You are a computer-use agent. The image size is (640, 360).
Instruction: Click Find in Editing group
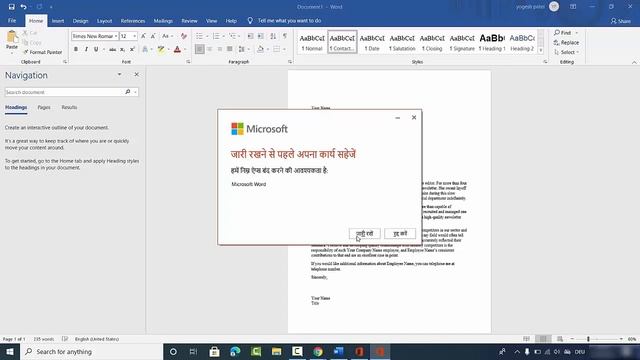563,33
